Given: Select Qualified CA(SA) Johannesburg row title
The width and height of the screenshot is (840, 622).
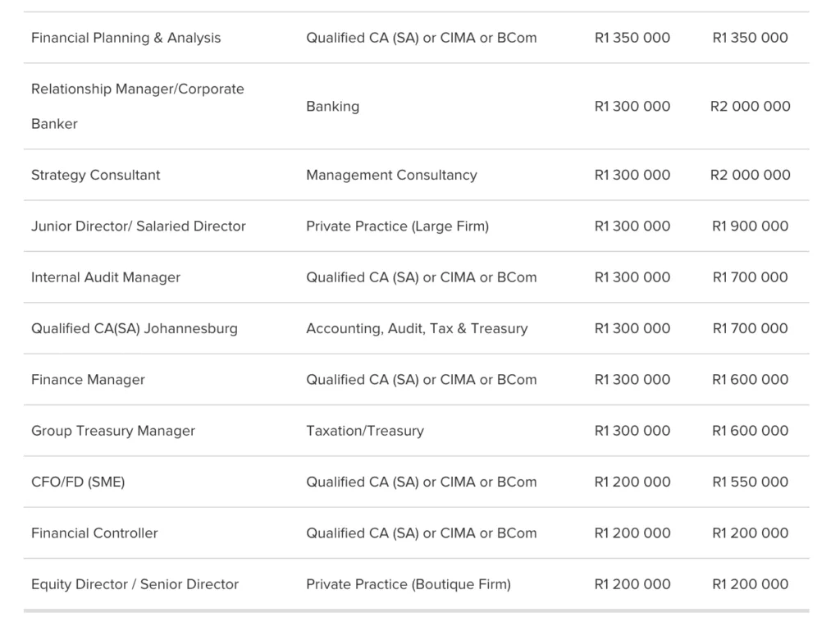Looking at the screenshot, I should [135, 328].
